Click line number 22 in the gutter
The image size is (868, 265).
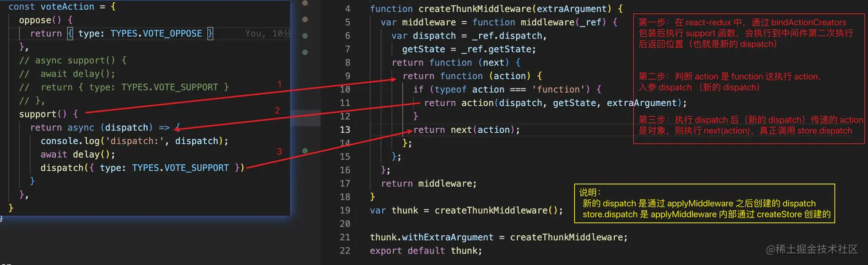(x=344, y=251)
